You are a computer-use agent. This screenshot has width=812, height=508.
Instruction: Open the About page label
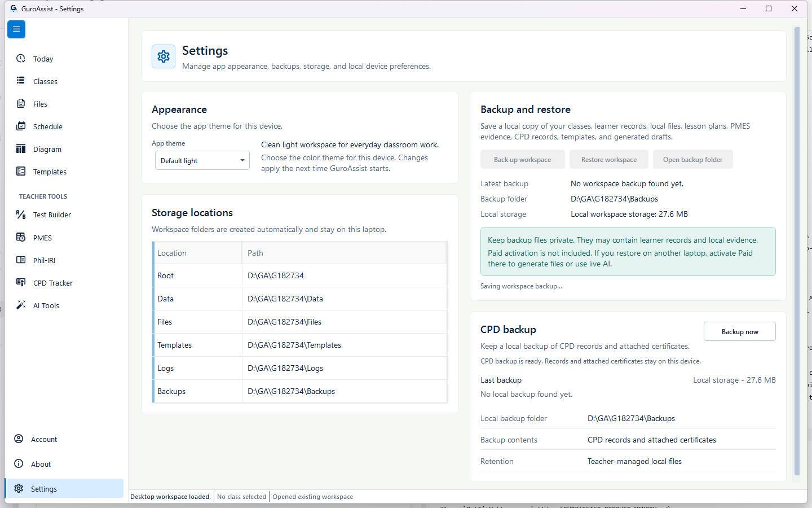point(41,464)
